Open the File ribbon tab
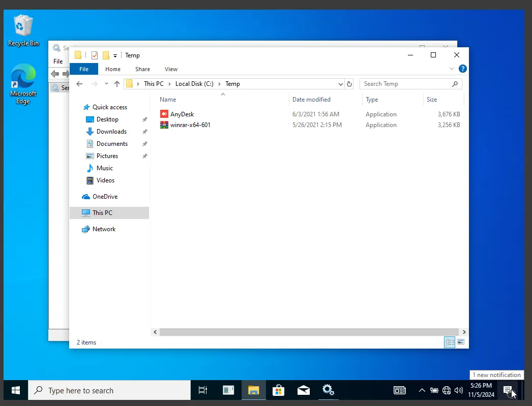532x406 pixels. (84, 69)
